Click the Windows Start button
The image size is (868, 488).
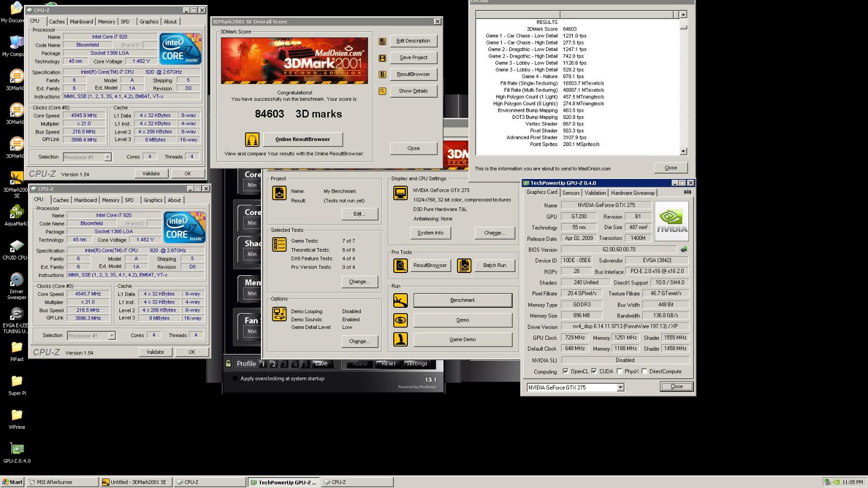point(12,482)
